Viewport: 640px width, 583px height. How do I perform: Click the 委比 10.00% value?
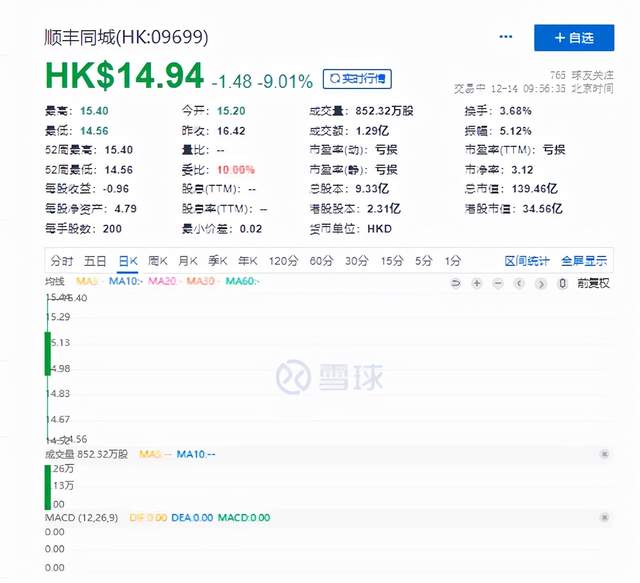(236, 170)
